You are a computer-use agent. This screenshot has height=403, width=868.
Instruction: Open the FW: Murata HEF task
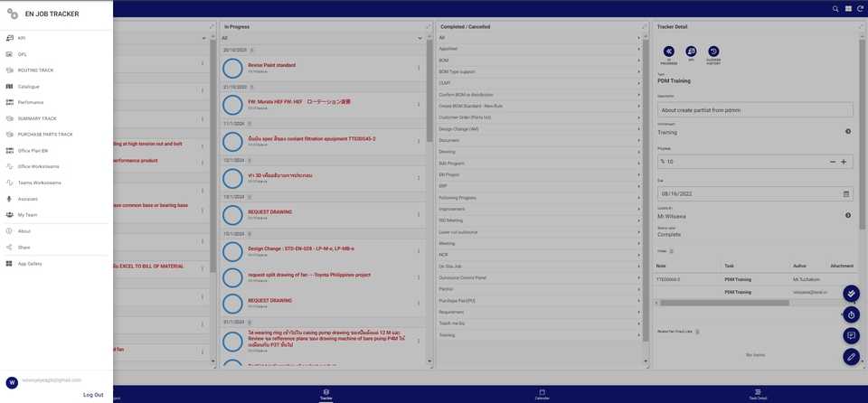299,102
